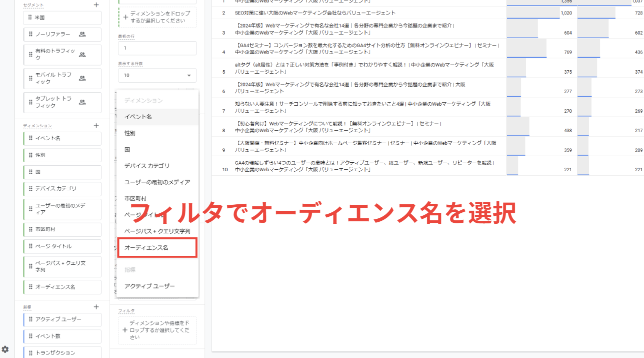The height and width of the screenshot is (358, 644).
Task: Choose ページパス + クエリ文字列 in the dropdown menu
Action: [x=157, y=231]
